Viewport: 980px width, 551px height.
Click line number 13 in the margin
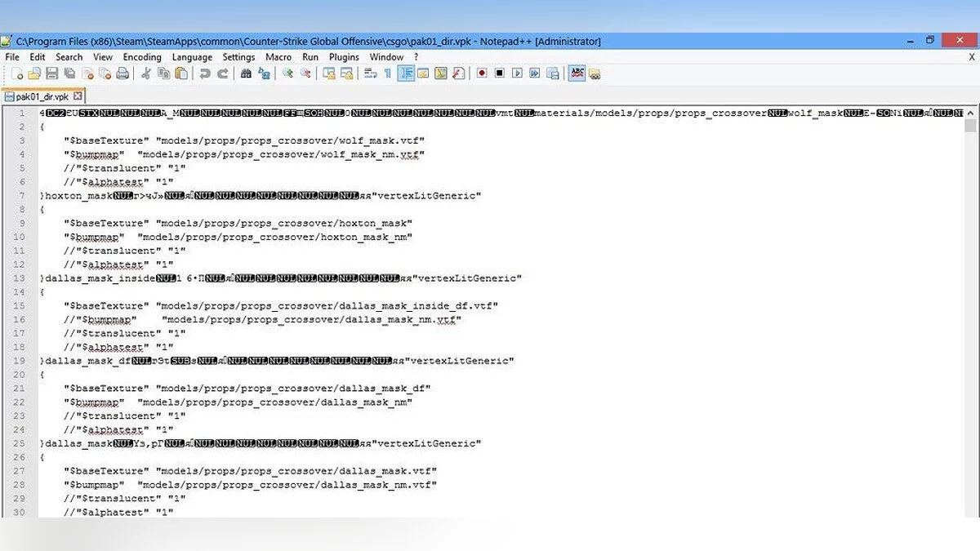(x=20, y=278)
